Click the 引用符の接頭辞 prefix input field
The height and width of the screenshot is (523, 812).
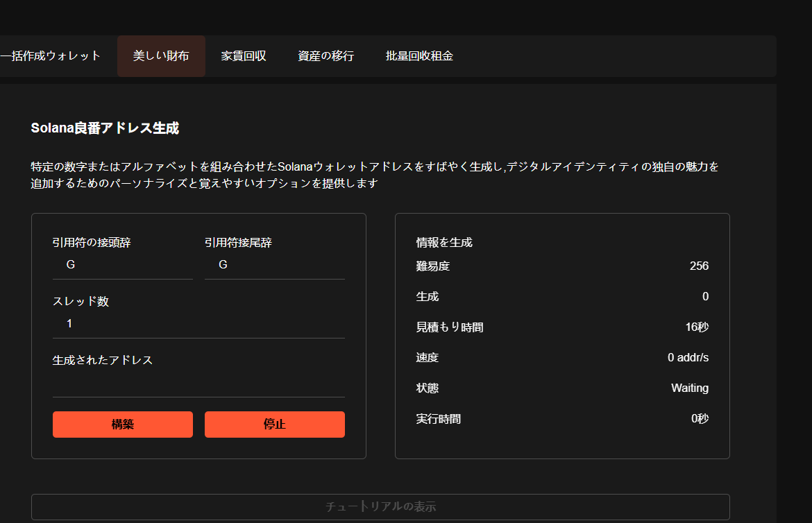point(123,265)
